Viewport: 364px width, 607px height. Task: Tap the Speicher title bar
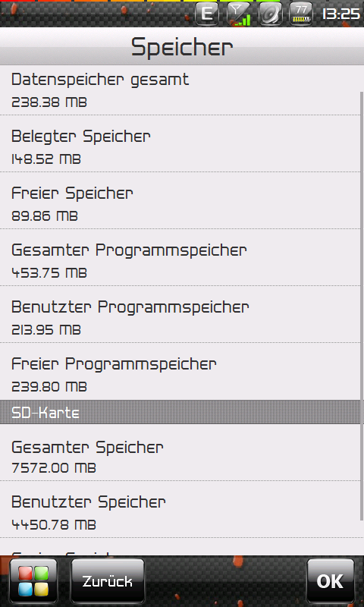point(182,46)
